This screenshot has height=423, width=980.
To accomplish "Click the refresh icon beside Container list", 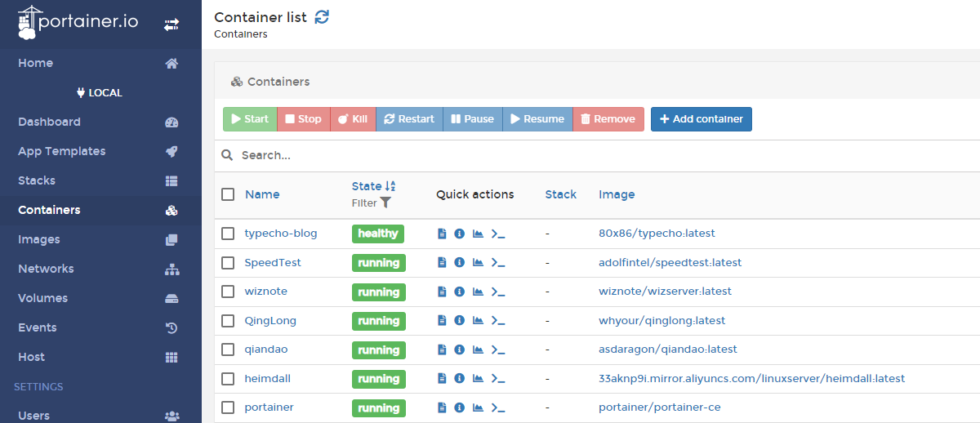I will pyautogui.click(x=322, y=17).
